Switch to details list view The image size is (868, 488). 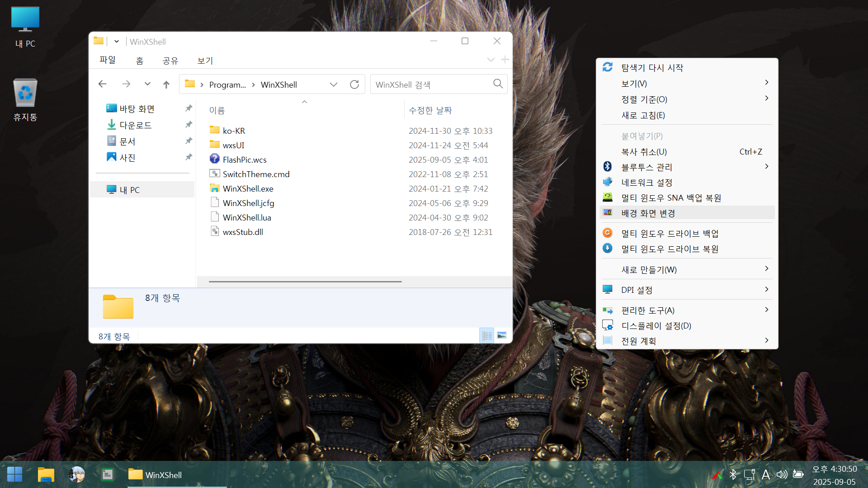pos(487,336)
